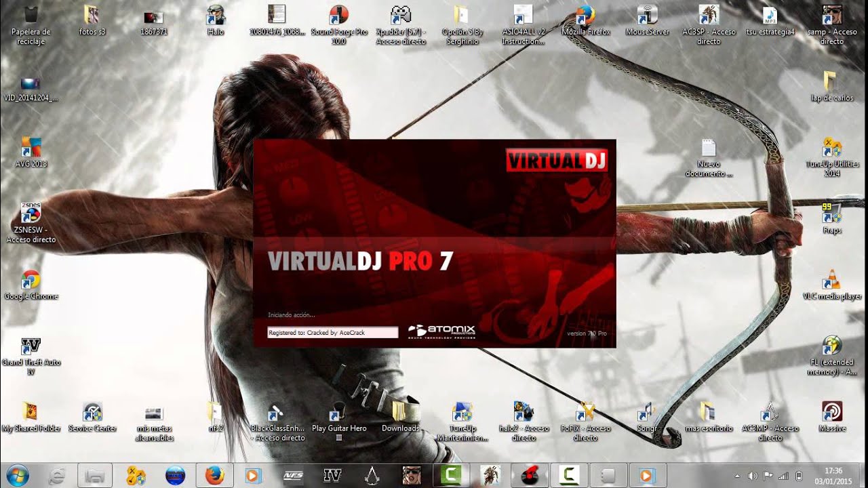Select the Sound Forge Pro 10.0 shortcut
The width and height of the screenshot is (868, 488).
pos(339,24)
